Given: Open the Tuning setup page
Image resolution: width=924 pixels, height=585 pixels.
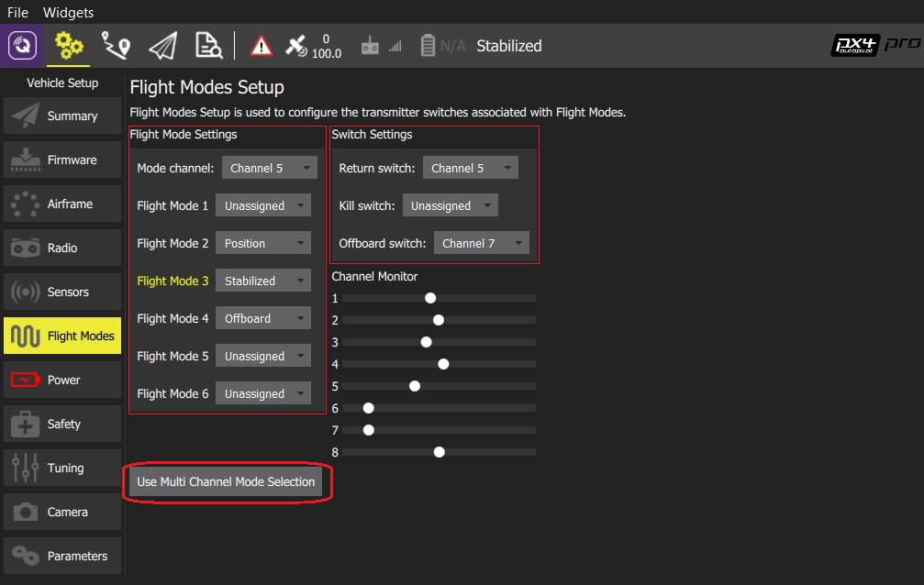Looking at the screenshot, I should click(62, 468).
